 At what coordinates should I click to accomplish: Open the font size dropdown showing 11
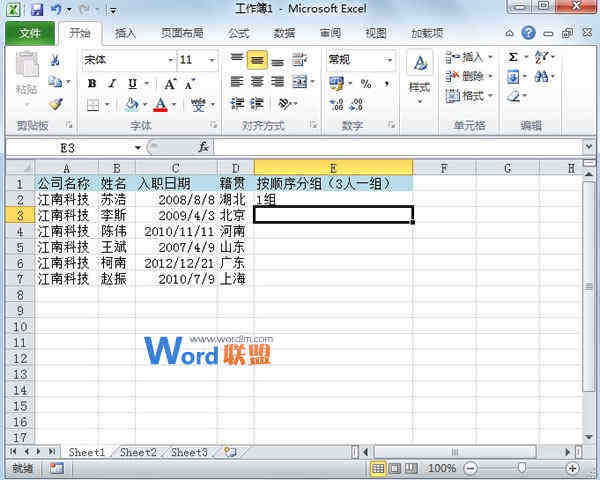pos(212,60)
